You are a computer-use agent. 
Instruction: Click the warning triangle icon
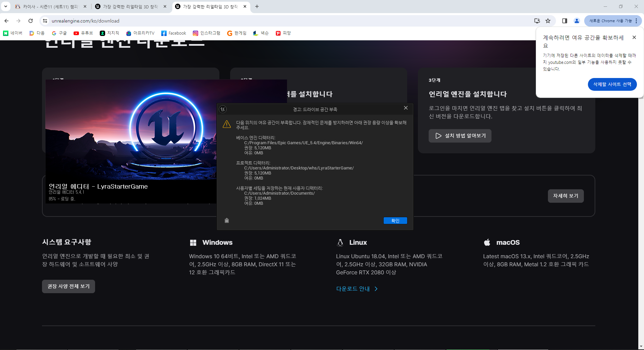(227, 124)
